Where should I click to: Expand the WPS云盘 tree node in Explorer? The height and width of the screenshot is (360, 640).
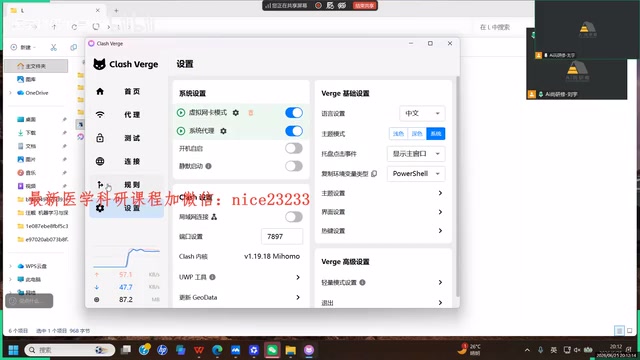tap(10, 266)
